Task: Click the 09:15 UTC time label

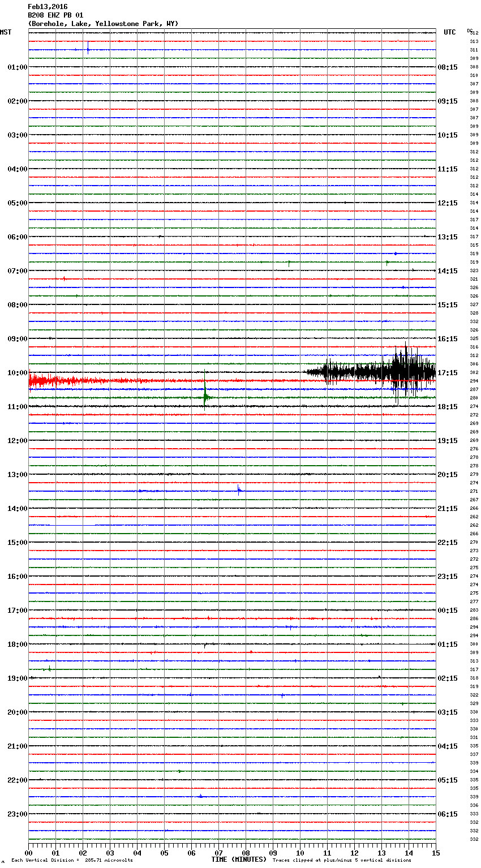Action: tap(448, 101)
